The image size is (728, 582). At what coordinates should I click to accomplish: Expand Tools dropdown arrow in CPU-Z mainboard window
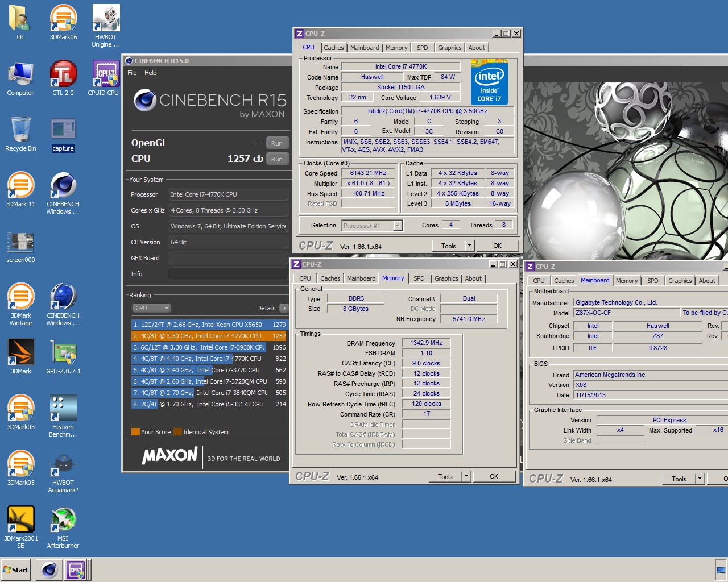pos(700,479)
